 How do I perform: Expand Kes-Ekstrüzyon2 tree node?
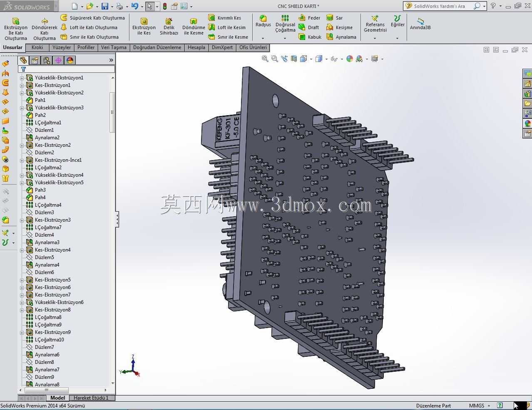tap(22, 145)
